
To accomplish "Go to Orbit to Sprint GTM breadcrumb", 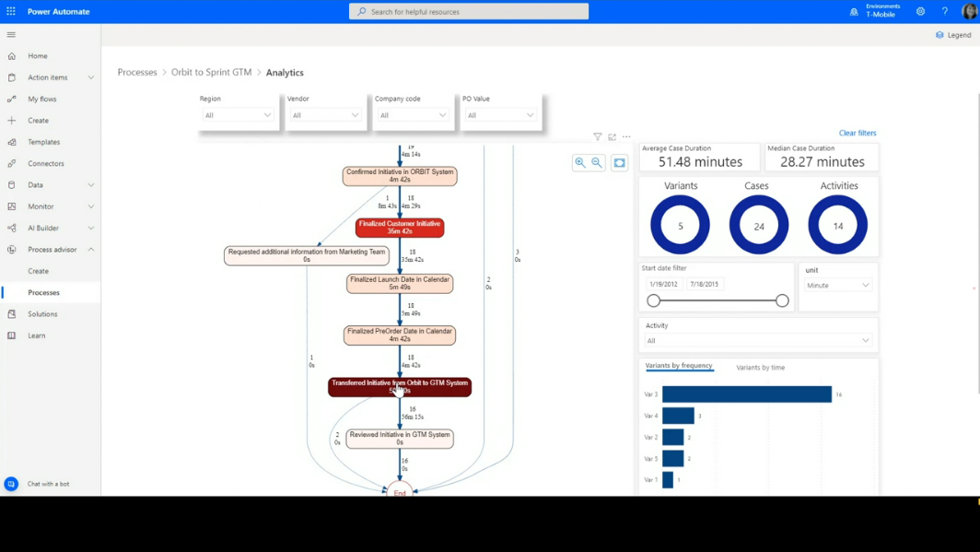I will tap(211, 73).
